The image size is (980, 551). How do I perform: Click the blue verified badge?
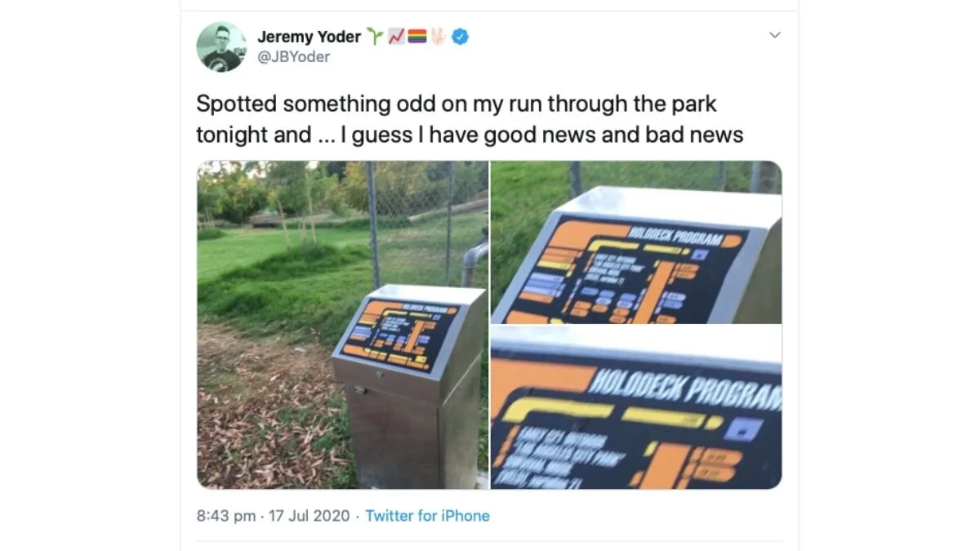pos(460,37)
